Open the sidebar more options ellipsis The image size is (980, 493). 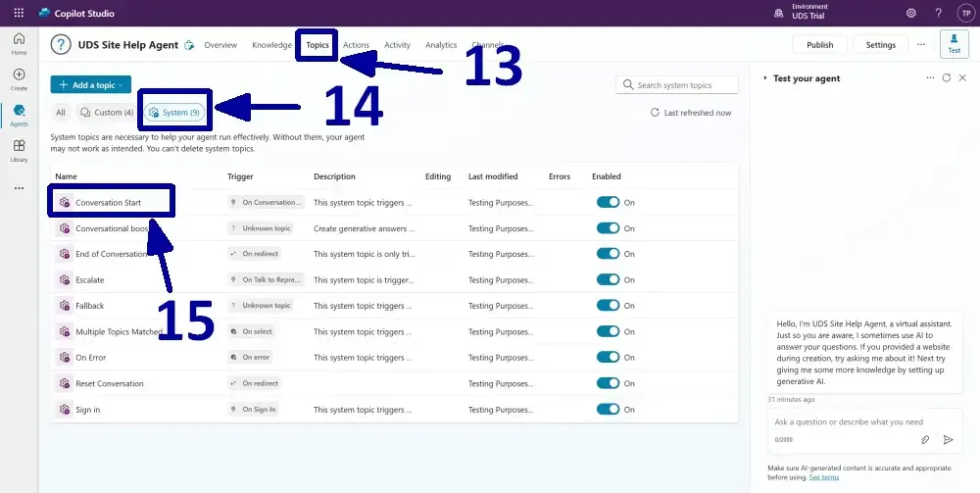tap(20, 187)
